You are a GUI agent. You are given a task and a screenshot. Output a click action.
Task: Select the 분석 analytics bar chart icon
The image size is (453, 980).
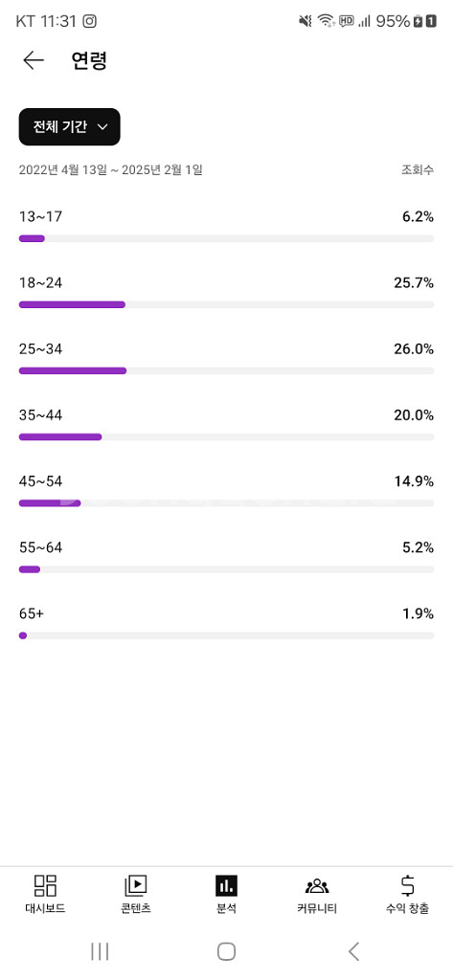point(226,885)
